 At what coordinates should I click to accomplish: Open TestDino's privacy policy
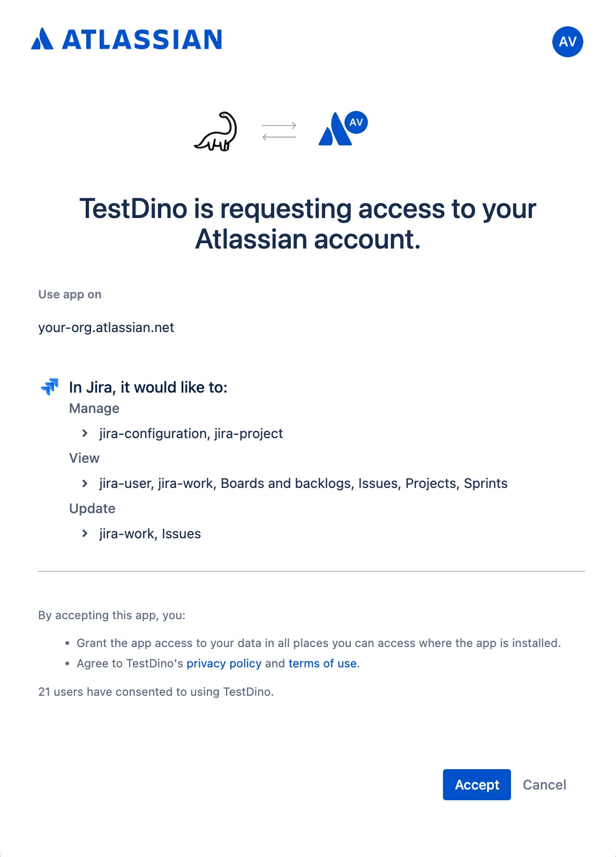click(x=224, y=663)
